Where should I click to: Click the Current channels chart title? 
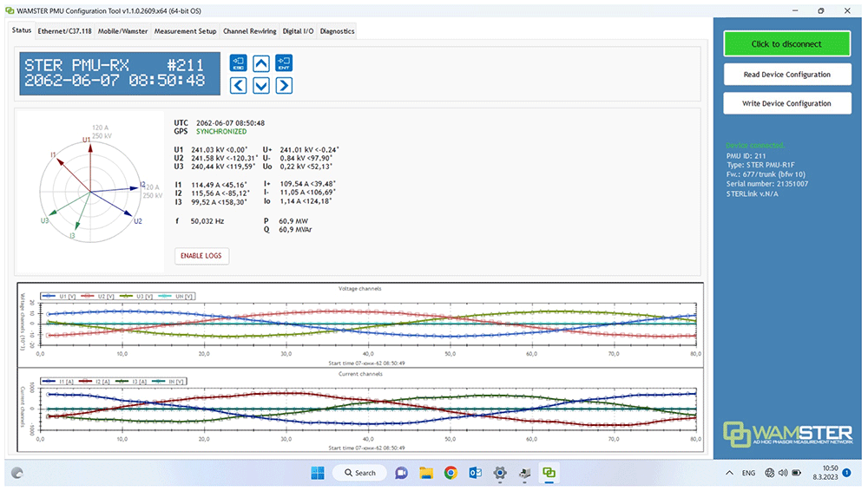360,374
